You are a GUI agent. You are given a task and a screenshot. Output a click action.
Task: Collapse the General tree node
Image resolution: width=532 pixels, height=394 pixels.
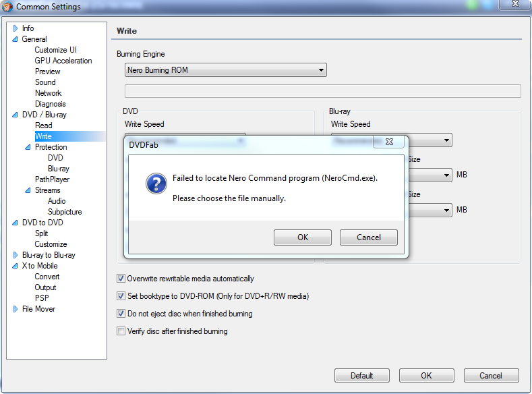click(x=15, y=39)
